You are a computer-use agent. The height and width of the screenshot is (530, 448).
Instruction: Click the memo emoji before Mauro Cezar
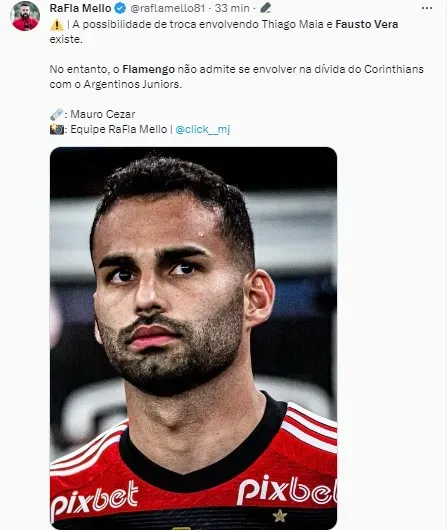tap(56, 114)
